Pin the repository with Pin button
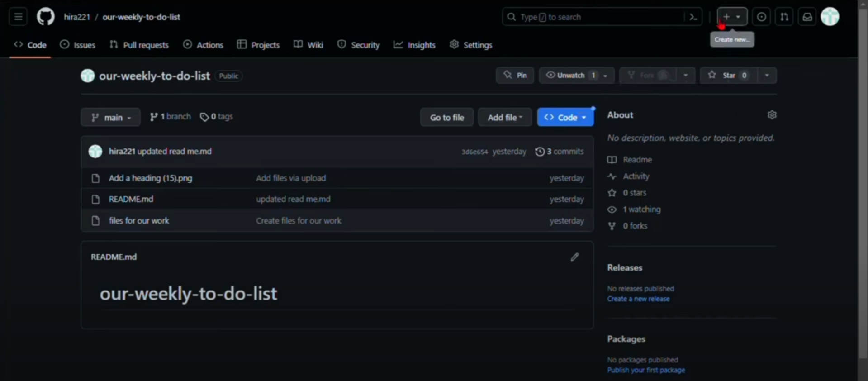868x381 pixels. point(515,76)
